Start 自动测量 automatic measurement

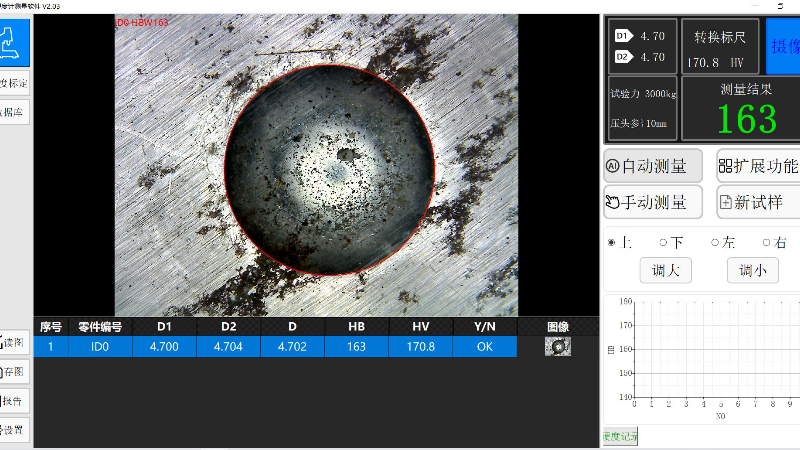pyautogui.click(x=653, y=166)
